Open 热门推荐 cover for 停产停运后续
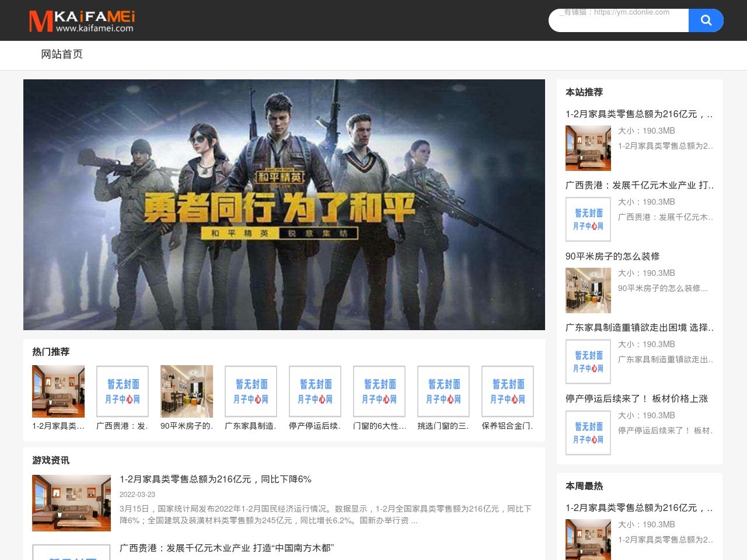747x560 pixels. coord(315,391)
